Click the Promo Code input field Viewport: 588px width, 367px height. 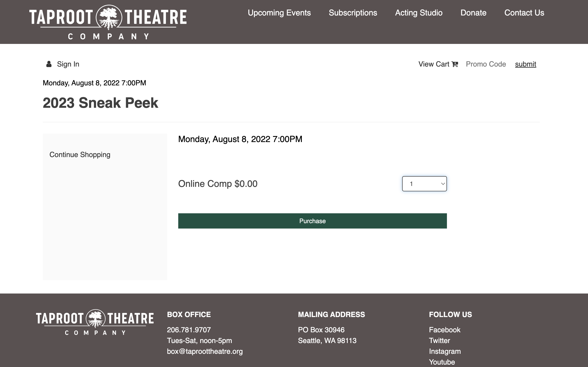(486, 64)
